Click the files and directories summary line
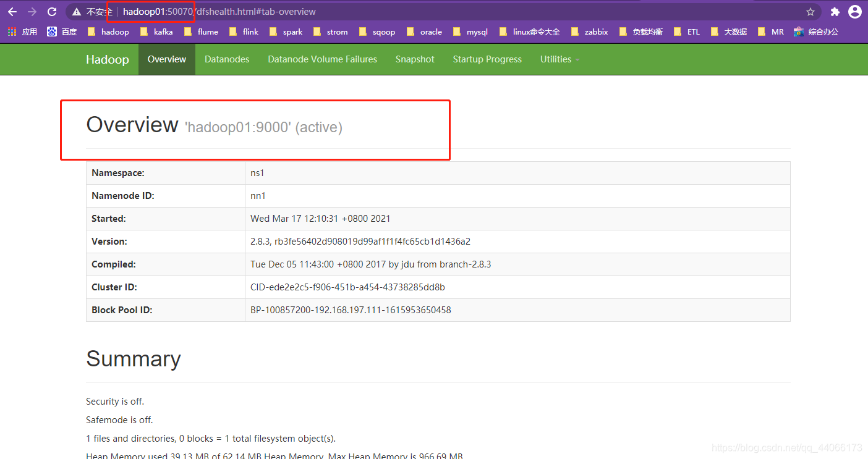868x459 pixels. click(x=211, y=439)
